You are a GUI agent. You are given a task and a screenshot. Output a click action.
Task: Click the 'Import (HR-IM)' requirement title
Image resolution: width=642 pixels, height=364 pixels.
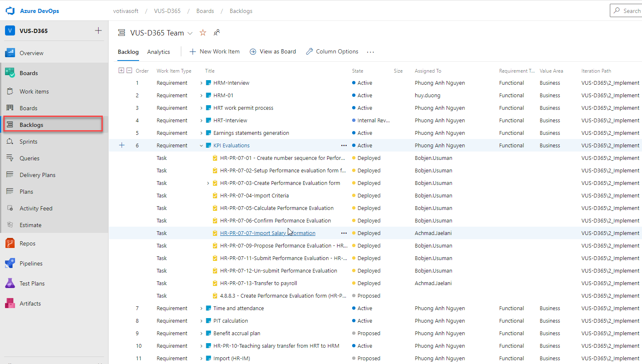(x=231, y=358)
